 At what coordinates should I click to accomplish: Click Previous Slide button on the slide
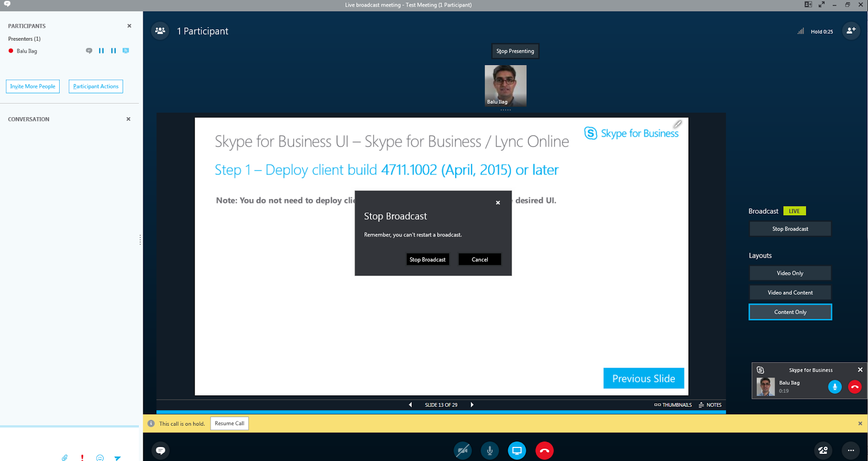[644, 379]
